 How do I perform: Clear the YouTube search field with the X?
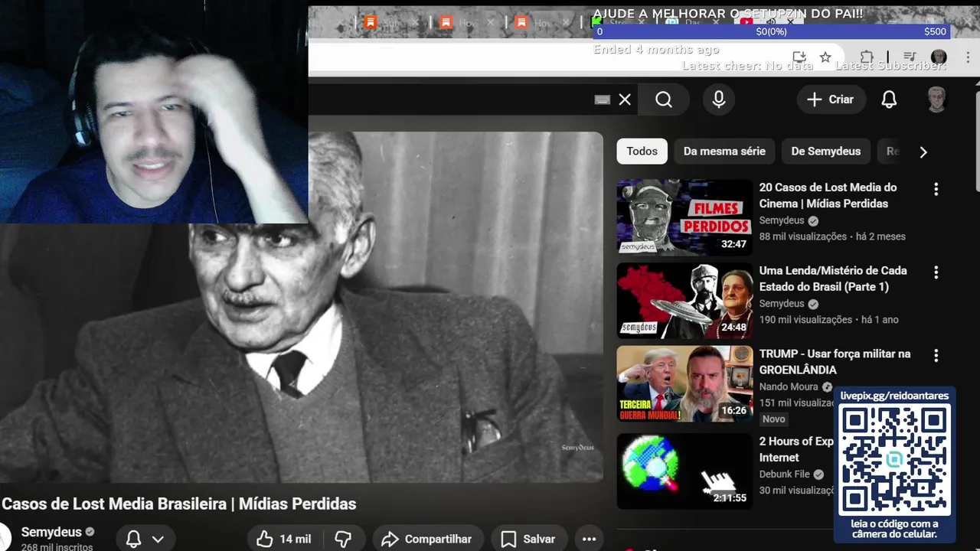click(625, 99)
